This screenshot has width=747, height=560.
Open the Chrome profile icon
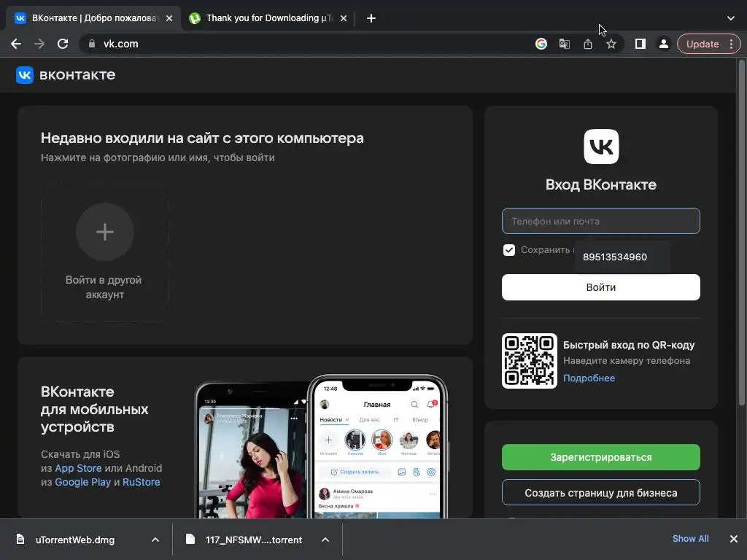pyautogui.click(x=663, y=44)
